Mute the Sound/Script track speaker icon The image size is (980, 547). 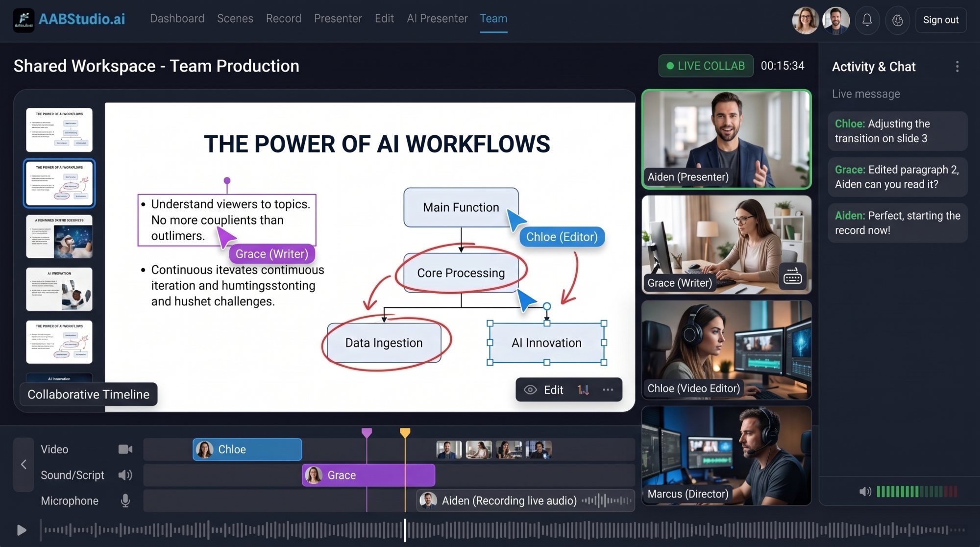(x=125, y=475)
